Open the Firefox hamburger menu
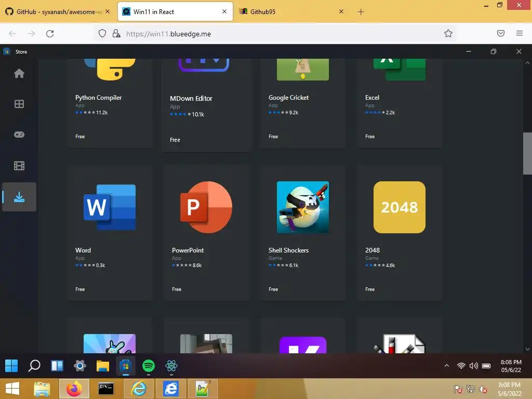532x399 pixels. point(519,33)
